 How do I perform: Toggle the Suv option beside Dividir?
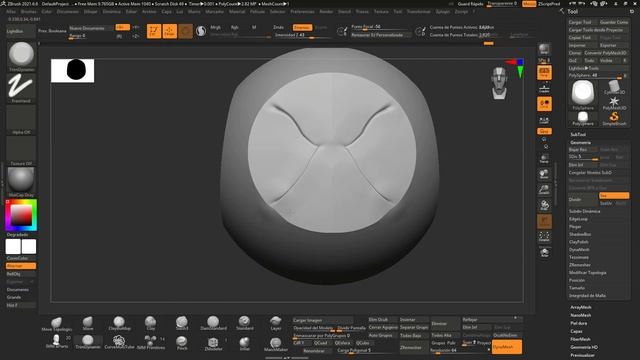coord(614,196)
